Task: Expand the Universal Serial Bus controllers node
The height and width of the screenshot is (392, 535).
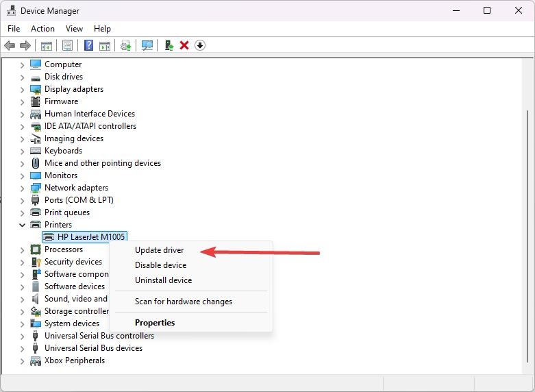Action: pyautogui.click(x=22, y=336)
